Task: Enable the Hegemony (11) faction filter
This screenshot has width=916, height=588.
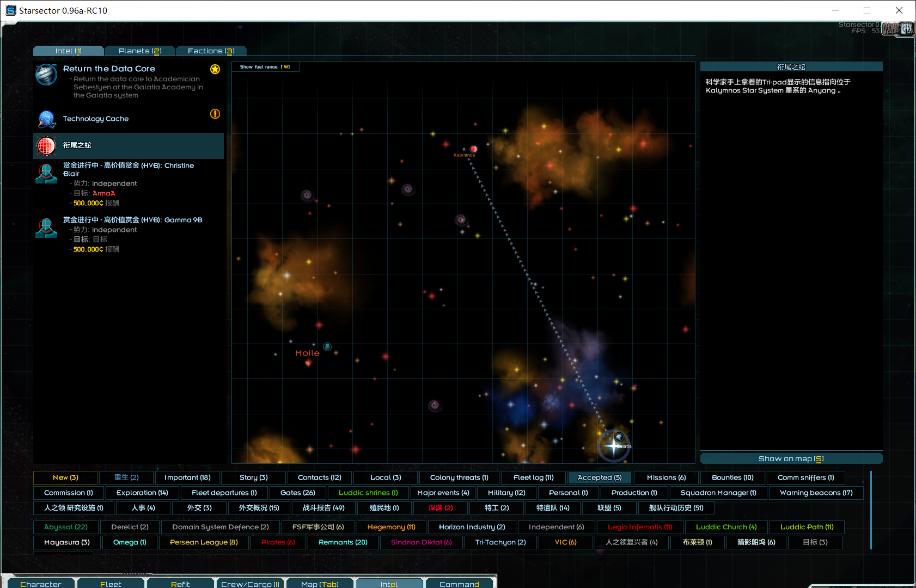Action: pyautogui.click(x=391, y=527)
